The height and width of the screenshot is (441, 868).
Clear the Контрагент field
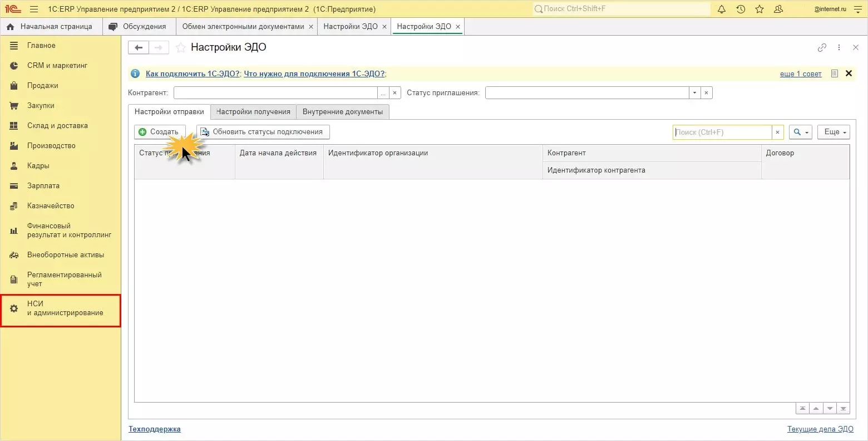394,93
